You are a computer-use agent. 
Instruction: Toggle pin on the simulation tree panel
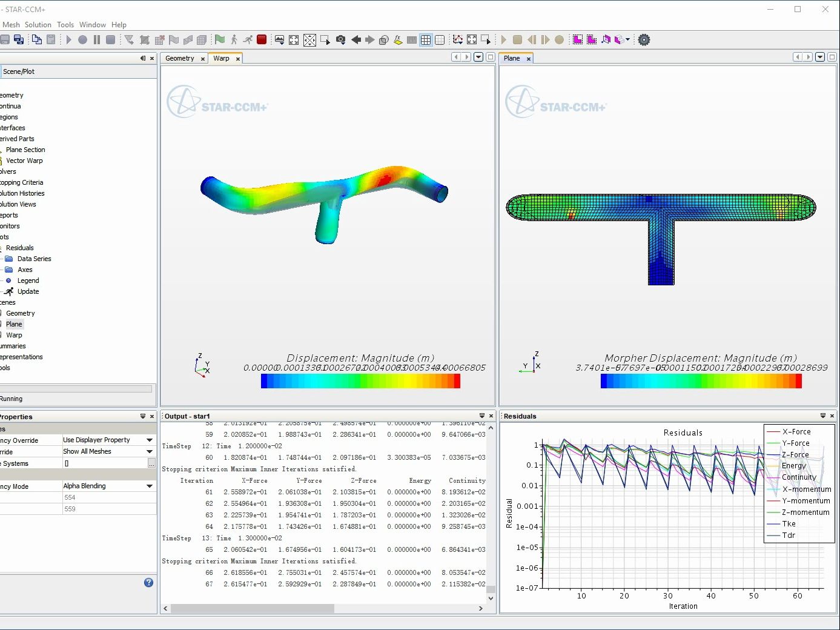(143, 59)
